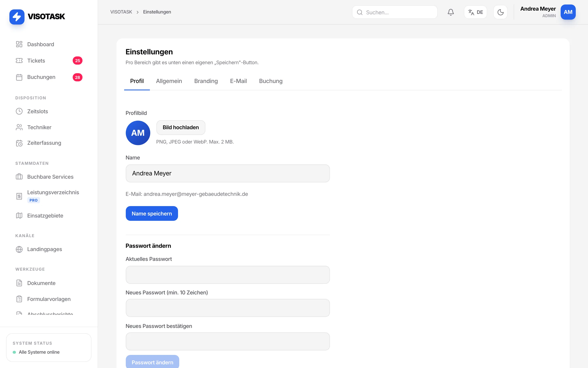588x368 pixels.
Task: Open Formularvorlagen in the sidebar
Action: [x=49, y=299]
